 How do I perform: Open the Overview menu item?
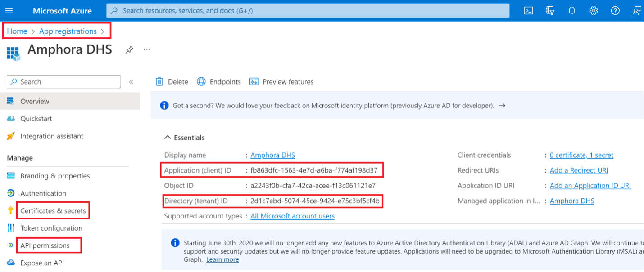click(x=70, y=101)
